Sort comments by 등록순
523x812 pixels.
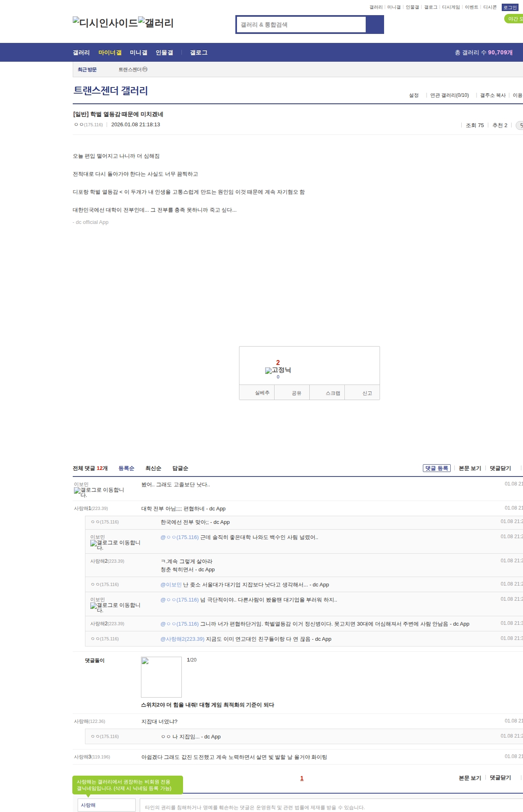(126, 468)
